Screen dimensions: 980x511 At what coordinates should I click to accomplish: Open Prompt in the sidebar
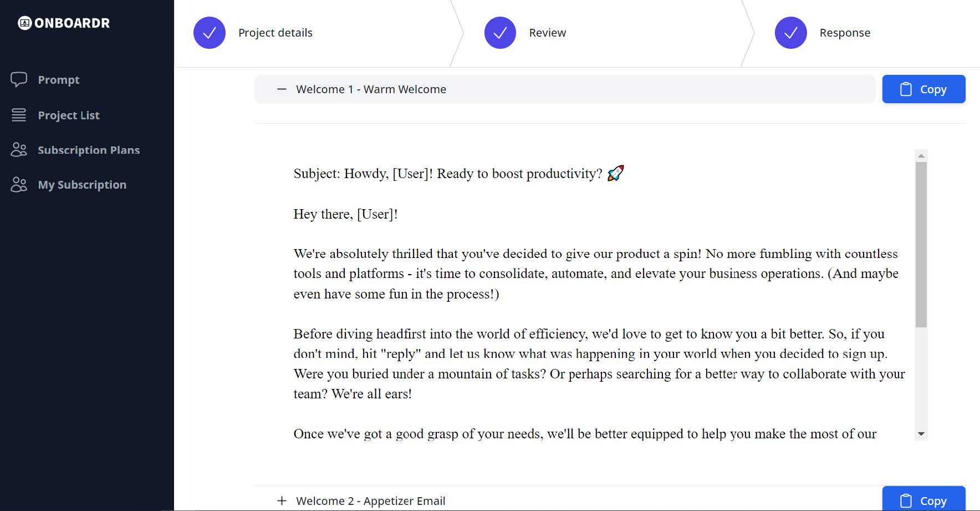[x=58, y=80]
